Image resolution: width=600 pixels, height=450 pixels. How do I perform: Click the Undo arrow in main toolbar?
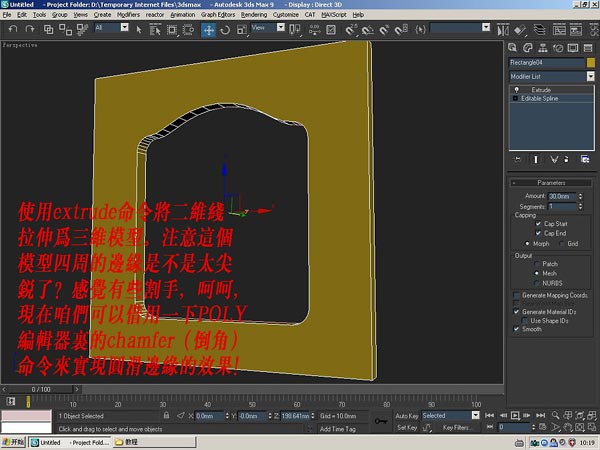coord(11,29)
